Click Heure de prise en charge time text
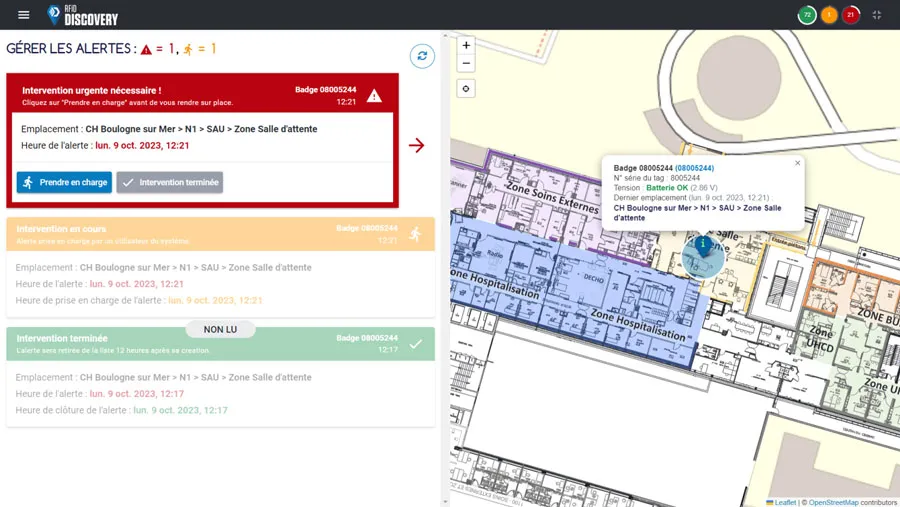The height and width of the screenshot is (507, 900). tap(215, 300)
